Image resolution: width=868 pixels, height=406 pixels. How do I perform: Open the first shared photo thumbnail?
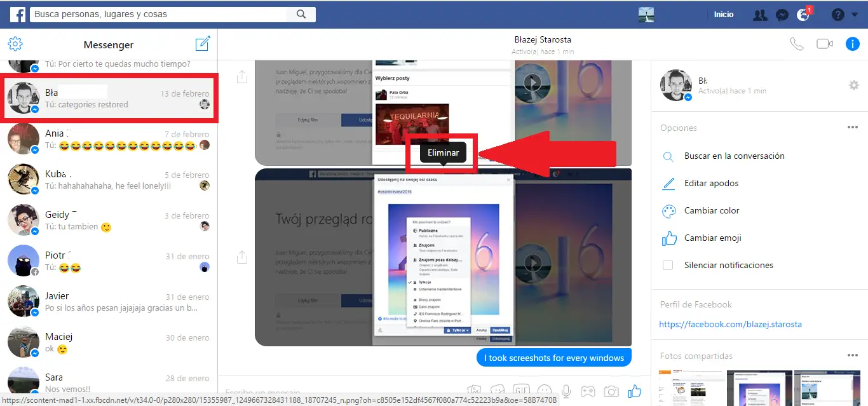(x=691, y=388)
